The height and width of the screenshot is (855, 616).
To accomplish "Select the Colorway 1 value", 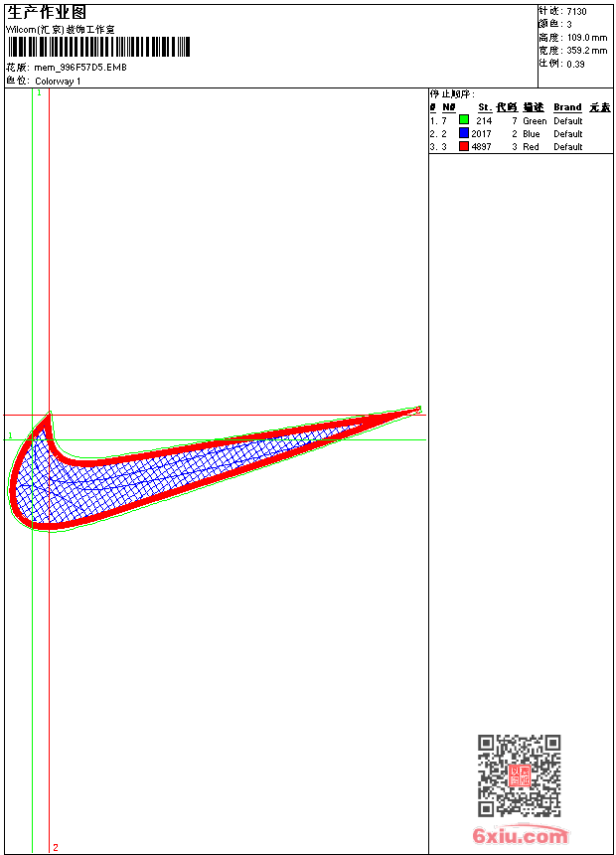I will coord(58,82).
